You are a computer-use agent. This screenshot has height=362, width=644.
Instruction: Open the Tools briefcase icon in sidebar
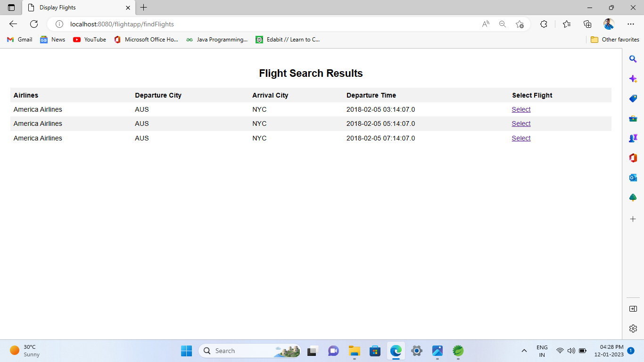[x=633, y=118]
